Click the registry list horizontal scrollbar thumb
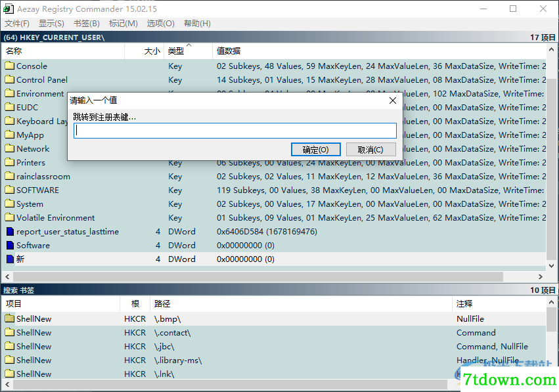 [x=258, y=276]
